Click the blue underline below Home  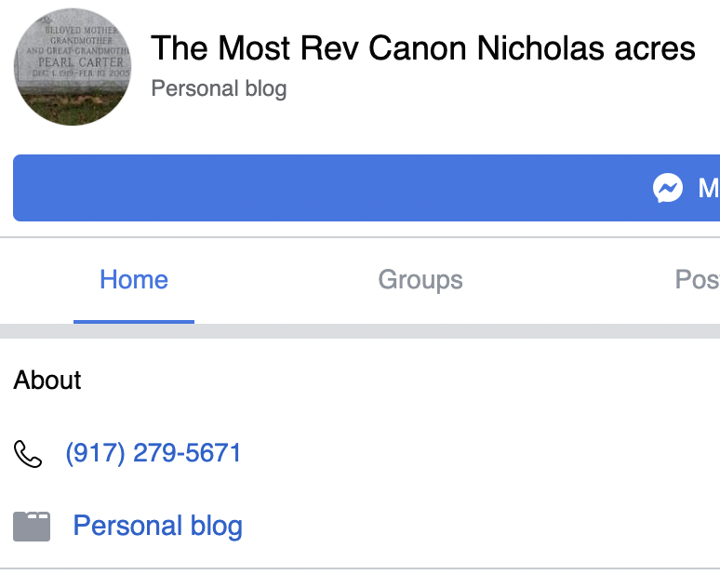tap(134, 322)
